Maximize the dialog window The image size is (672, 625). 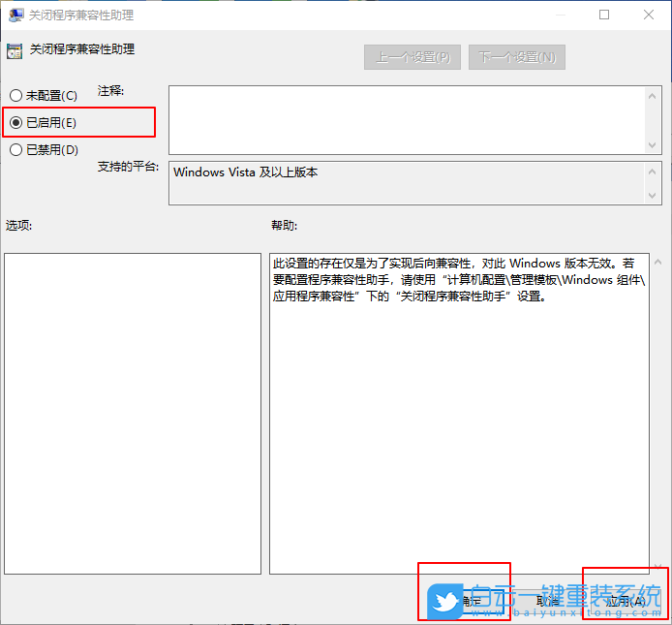click(x=604, y=15)
